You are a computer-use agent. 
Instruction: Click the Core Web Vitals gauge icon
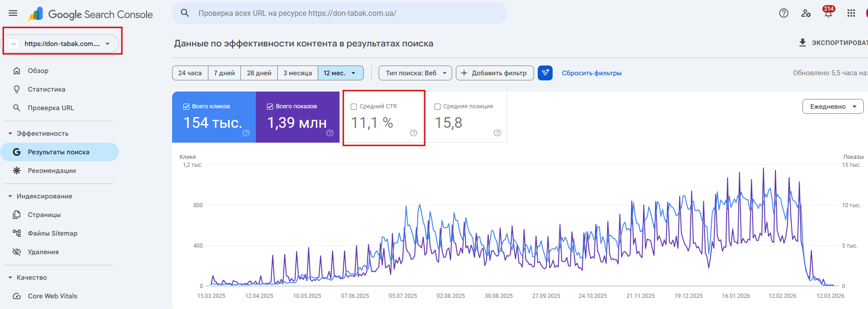[17, 296]
